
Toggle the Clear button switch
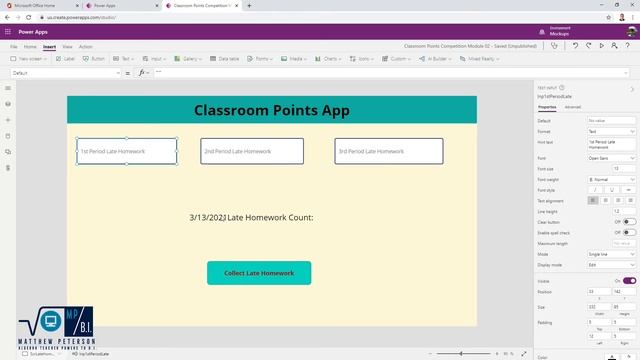(x=629, y=222)
